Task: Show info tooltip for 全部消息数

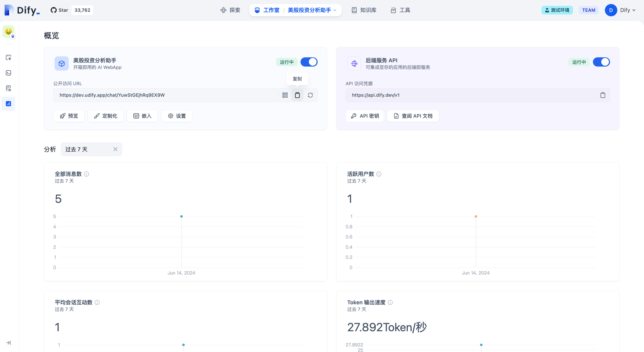Action: pyautogui.click(x=87, y=174)
